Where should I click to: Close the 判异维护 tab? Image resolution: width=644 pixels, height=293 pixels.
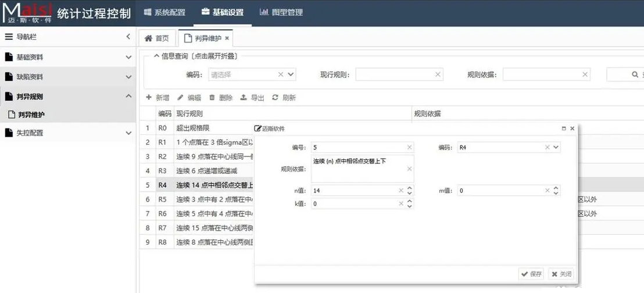click(x=227, y=38)
